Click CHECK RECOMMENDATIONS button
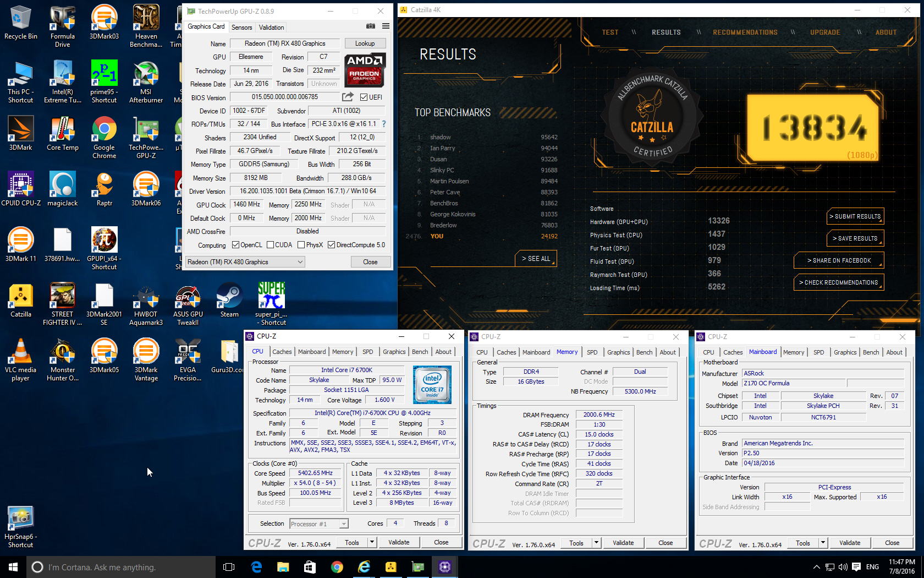This screenshot has height=578, width=924. [839, 282]
